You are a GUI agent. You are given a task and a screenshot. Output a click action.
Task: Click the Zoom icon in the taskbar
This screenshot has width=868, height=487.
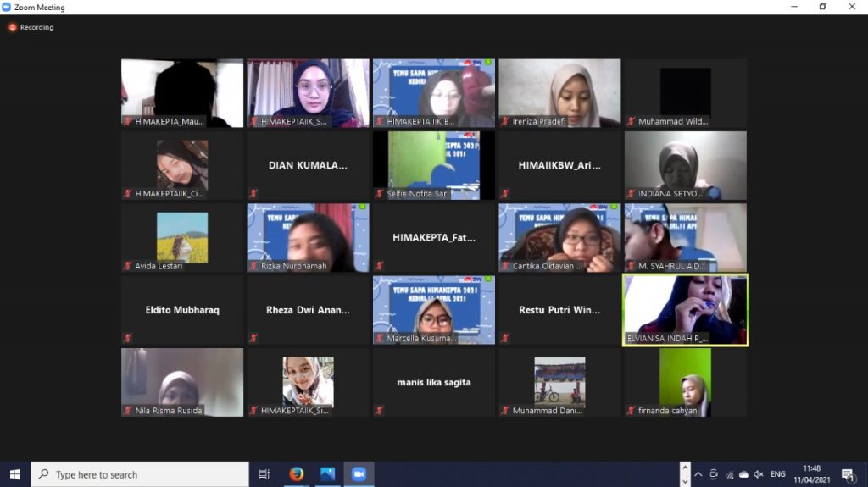359,474
